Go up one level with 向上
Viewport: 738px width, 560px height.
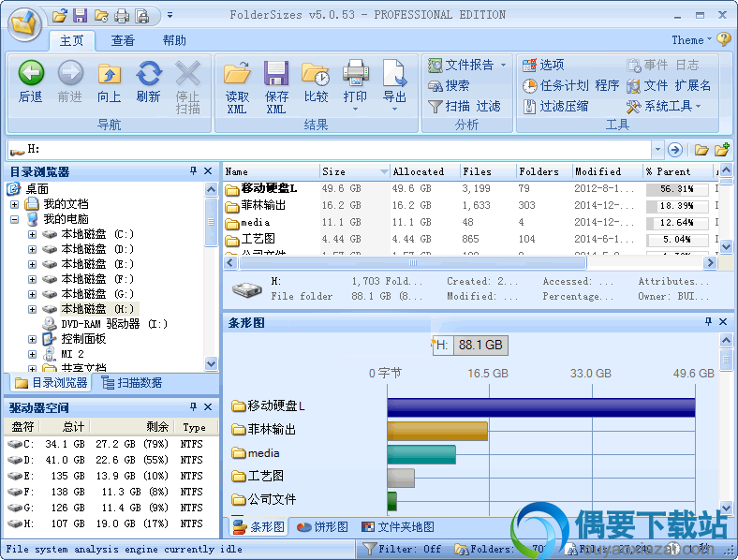coord(110,81)
